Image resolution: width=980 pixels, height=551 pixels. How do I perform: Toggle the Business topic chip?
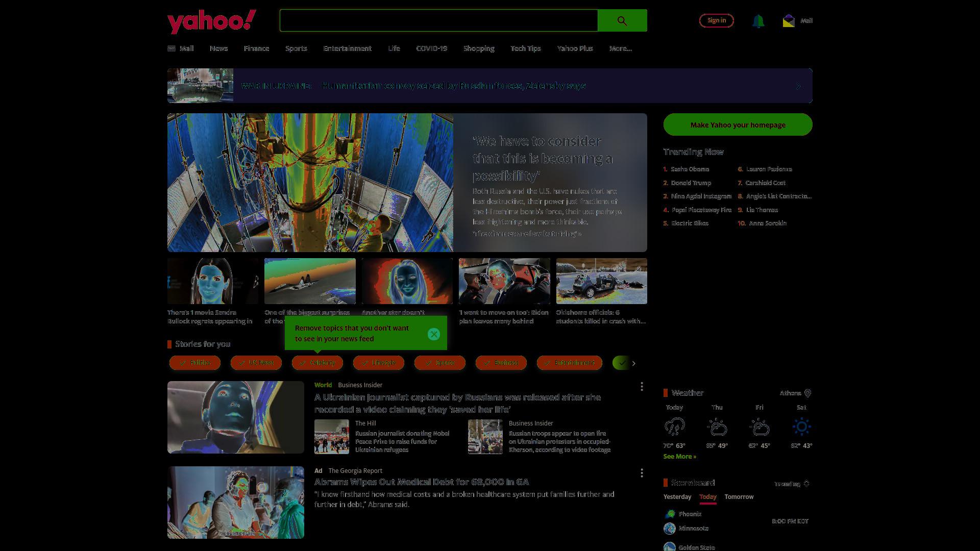pyautogui.click(x=501, y=363)
